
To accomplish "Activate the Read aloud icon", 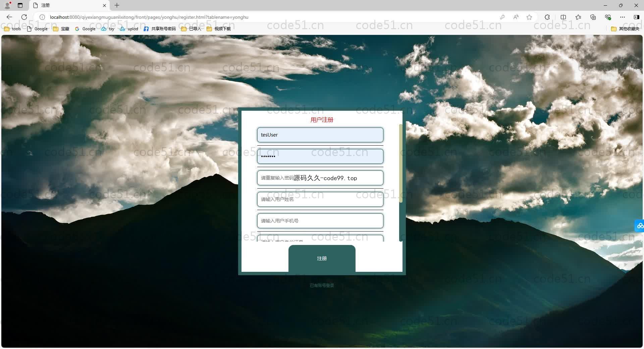I will [x=516, y=17].
